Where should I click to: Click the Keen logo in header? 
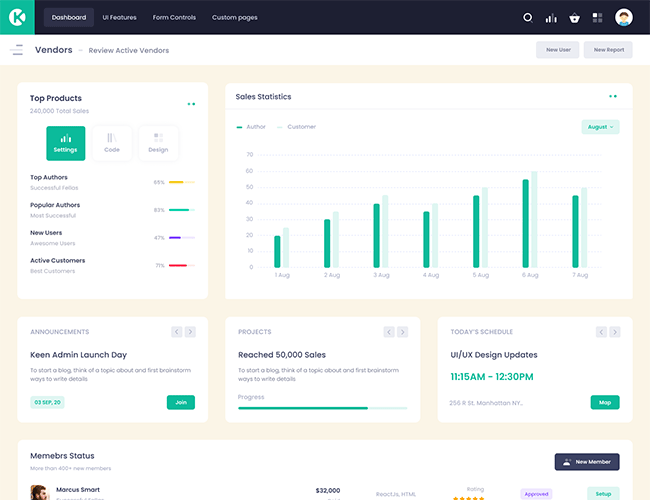pos(17,17)
